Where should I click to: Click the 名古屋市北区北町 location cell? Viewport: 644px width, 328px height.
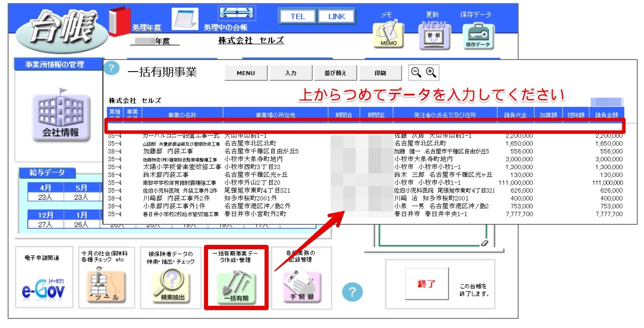(250, 144)
